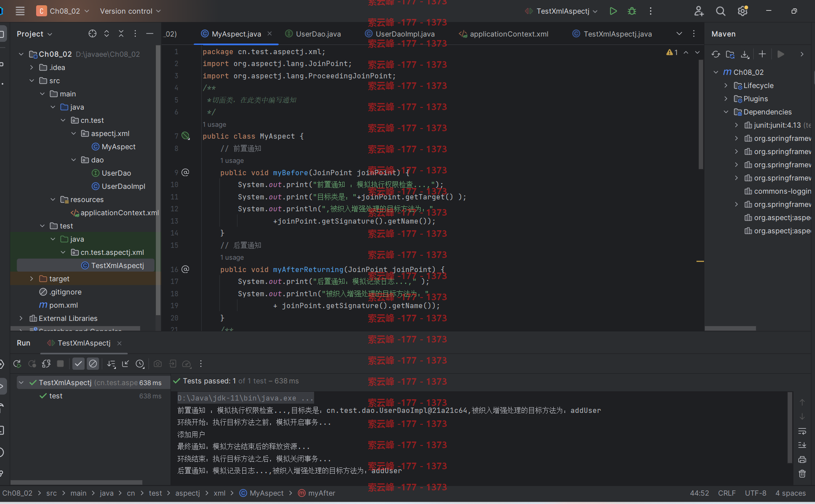Select opened file in Project tree
Image resolution: width=815 pixels, height=504 pixels.
[x=92, y=33]
